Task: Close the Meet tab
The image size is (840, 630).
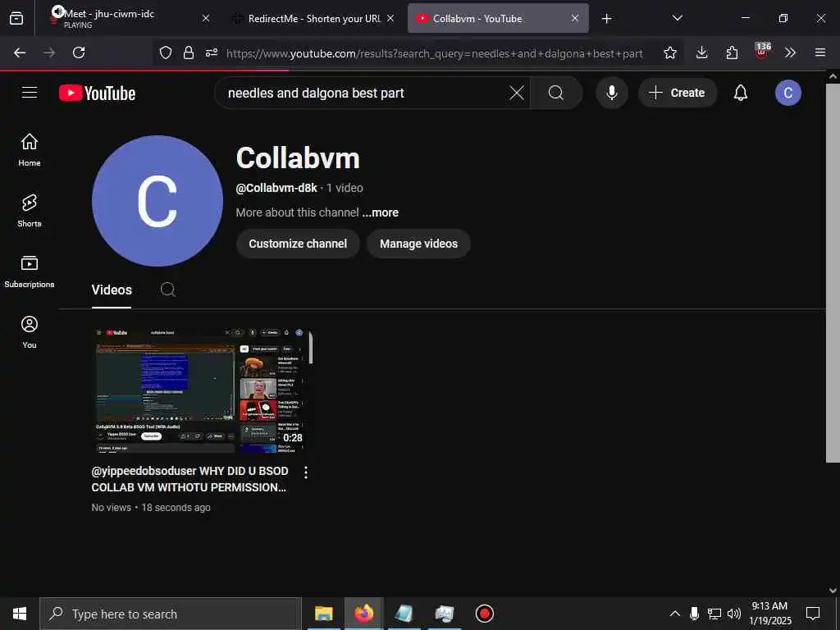Action: click(x=206, y=18)
